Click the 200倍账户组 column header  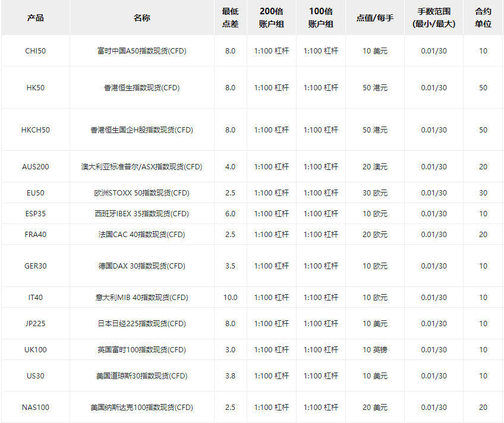271,18
